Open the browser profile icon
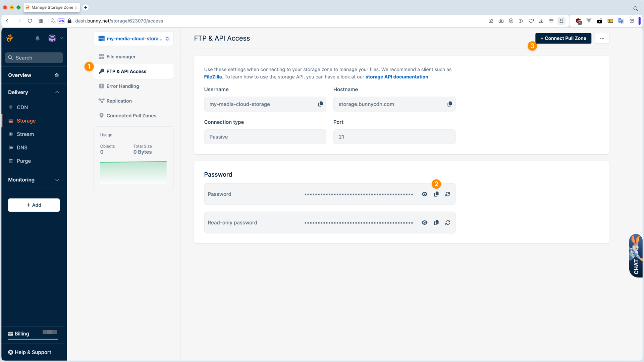Image resolution: width=644 pixels, height=362 pixels. point(561,21)
